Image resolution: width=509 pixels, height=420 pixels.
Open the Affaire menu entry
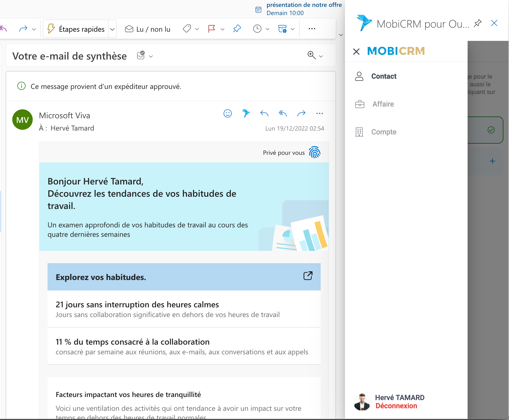tap(383, 104)
